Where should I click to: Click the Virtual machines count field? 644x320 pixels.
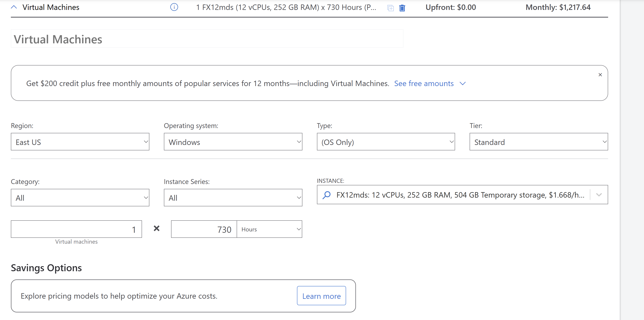[76, 229]
